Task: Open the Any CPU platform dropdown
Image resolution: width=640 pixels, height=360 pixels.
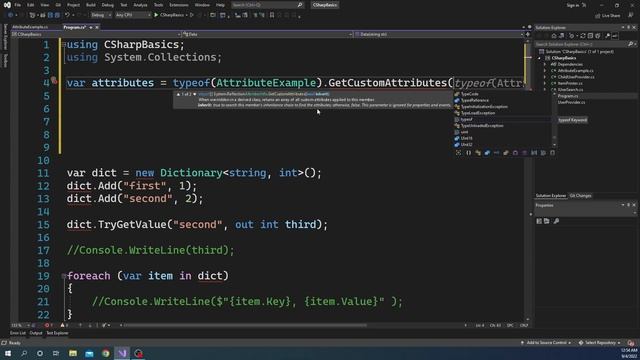Action: click(x=133, y=15)
